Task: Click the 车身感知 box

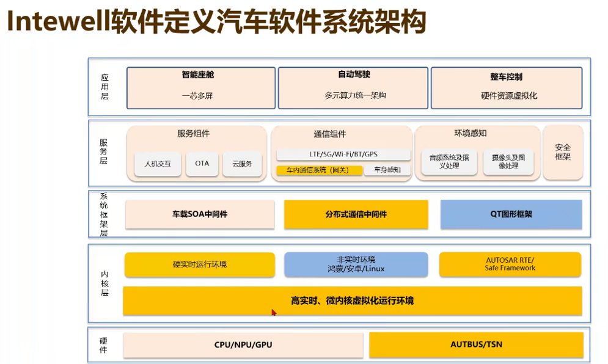Action: point(387,170)
